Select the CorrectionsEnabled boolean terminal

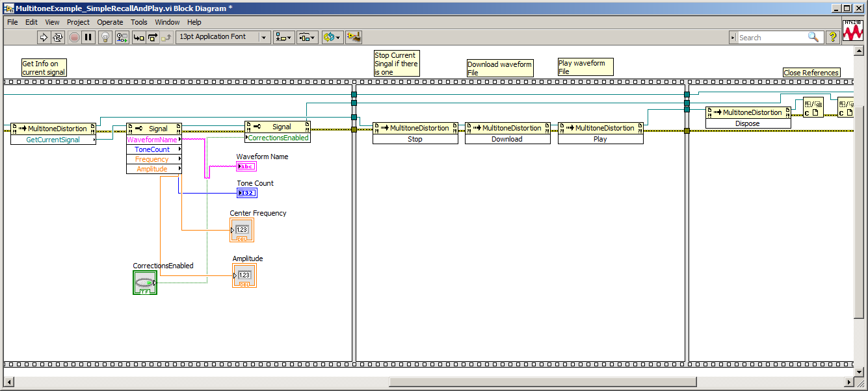click(145, 283)
